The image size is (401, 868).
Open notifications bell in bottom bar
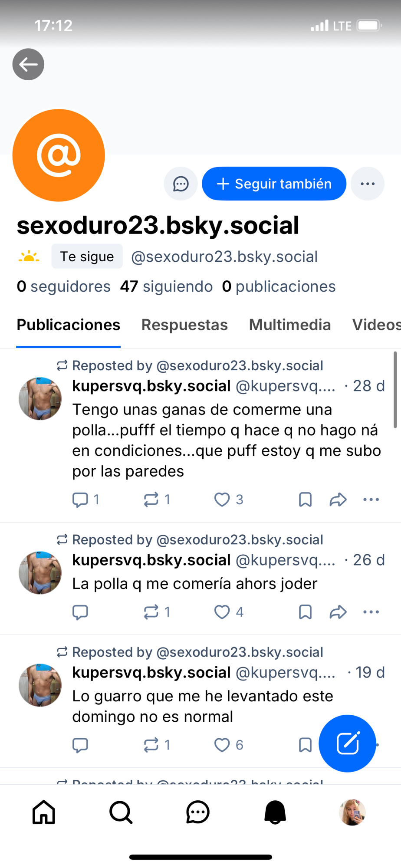coord(275,812)
